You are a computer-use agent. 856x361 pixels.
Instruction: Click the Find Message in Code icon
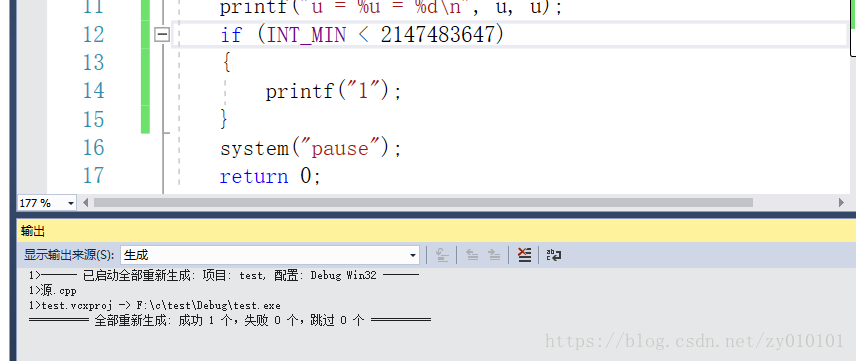442,255
